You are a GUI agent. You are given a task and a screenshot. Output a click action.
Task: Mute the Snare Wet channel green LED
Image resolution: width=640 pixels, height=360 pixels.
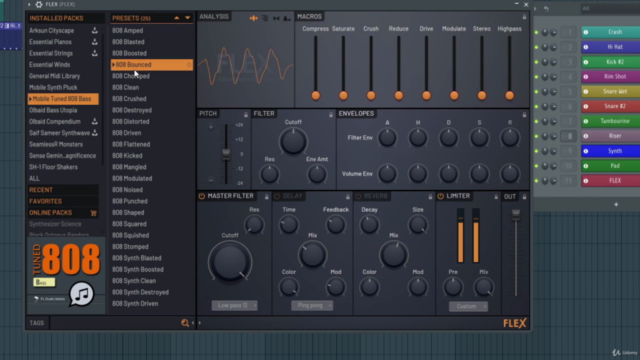(536, 92)
